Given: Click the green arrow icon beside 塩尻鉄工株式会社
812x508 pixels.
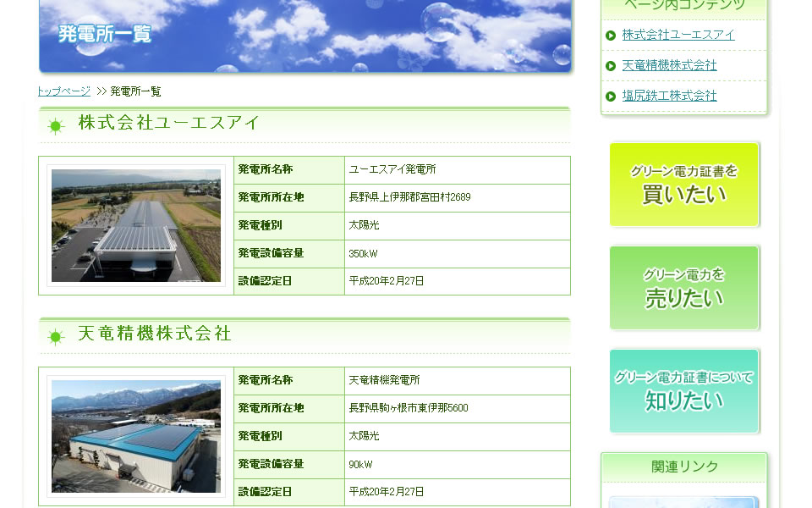Looking at the screenshot, I should pyautogui.click(x=611, y=97).
